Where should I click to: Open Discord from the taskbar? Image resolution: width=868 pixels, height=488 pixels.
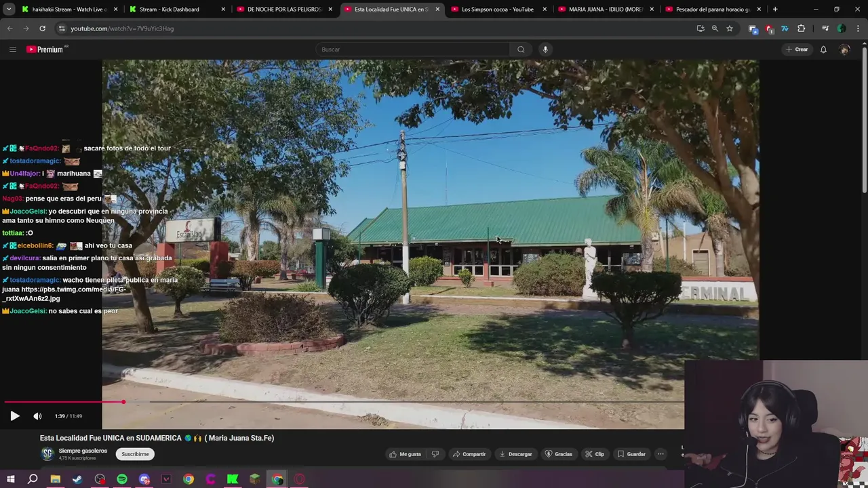click(144, 479)
